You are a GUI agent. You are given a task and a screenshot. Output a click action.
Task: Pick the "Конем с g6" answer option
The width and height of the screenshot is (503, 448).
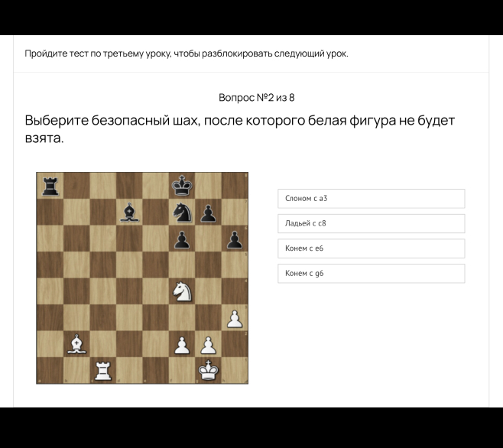tap(371, 274)
